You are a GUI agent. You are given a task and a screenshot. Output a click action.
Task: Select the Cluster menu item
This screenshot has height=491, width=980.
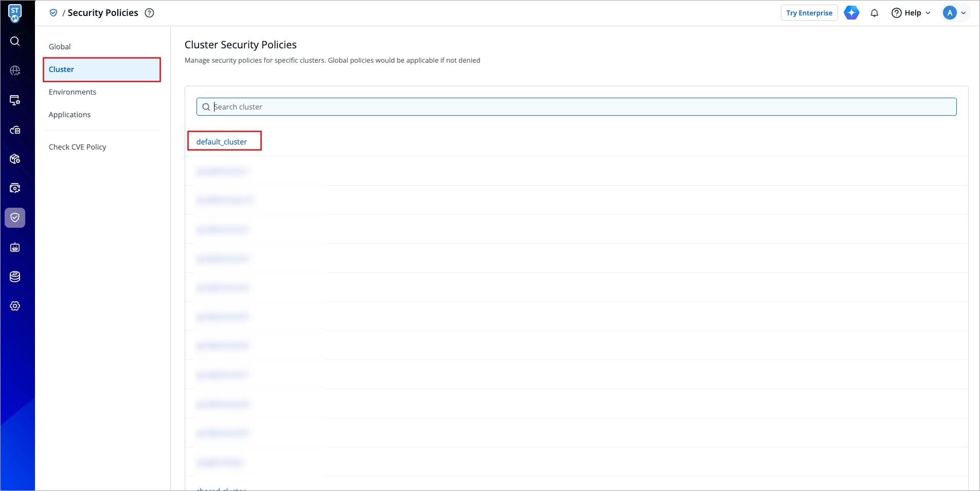click(61, 69)
